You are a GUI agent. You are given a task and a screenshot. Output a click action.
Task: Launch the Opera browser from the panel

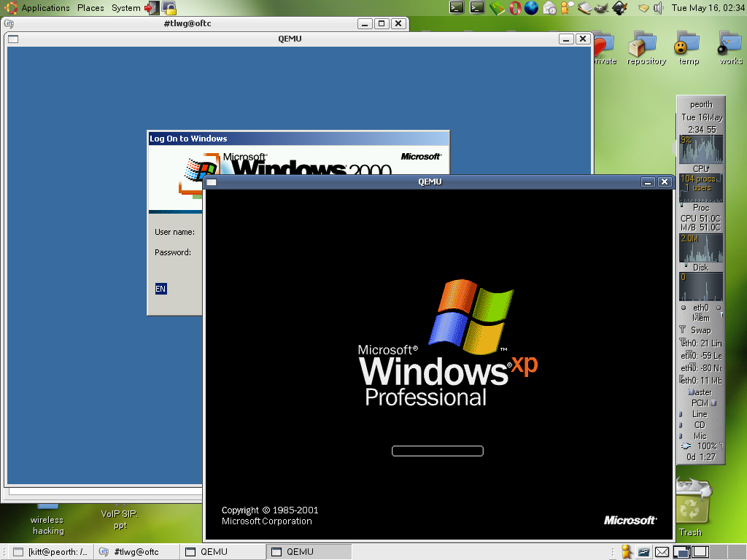pyautogui.click(x=514, y=7)
